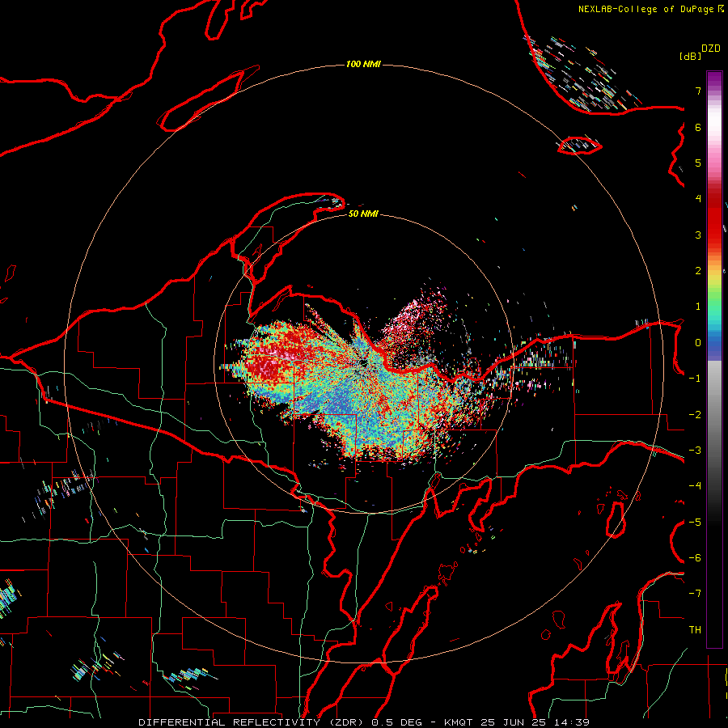Click the -5 value on the color scale
Image resolution: width=728 pixels, height=728 pixels.
click(695, 523)
